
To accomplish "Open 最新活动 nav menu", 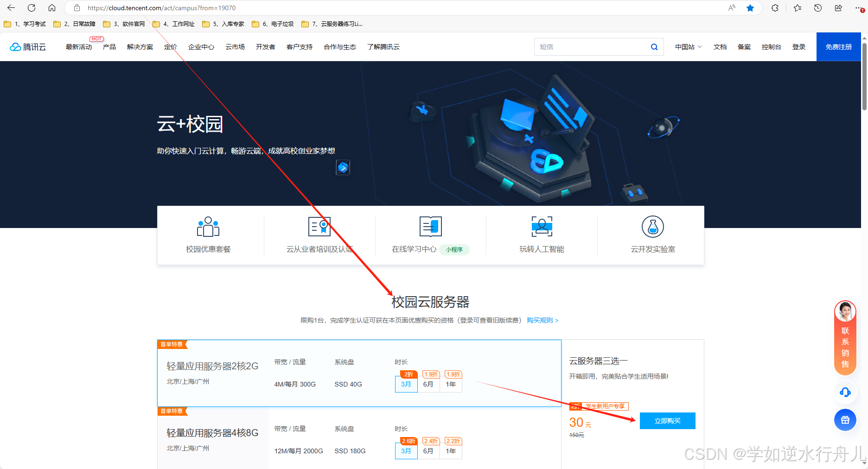I will (x=79, y=47).
